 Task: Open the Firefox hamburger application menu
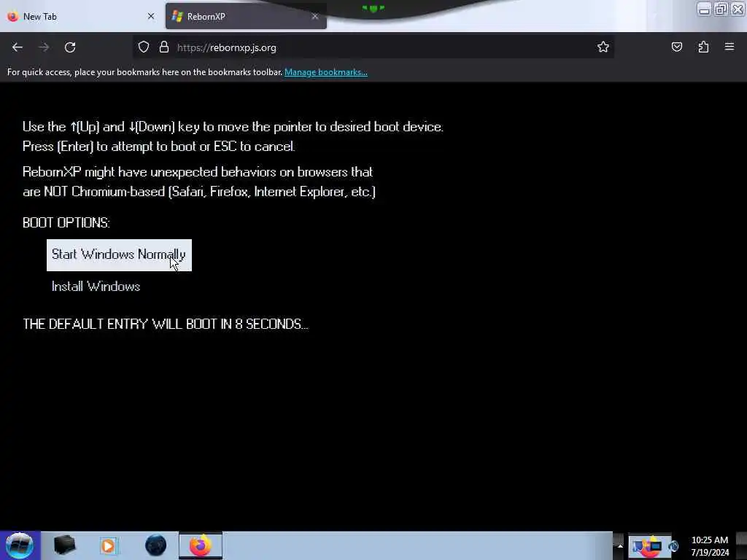click(729, 47)
